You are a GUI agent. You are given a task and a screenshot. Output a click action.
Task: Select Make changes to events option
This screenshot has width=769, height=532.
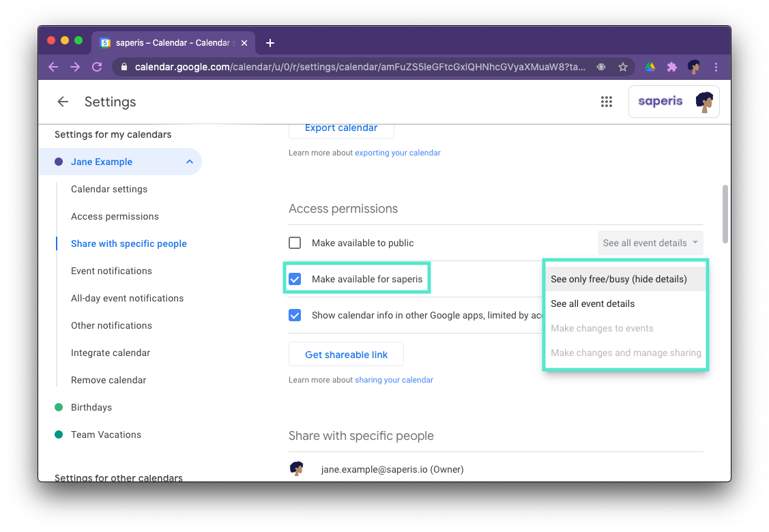point(625,328)
